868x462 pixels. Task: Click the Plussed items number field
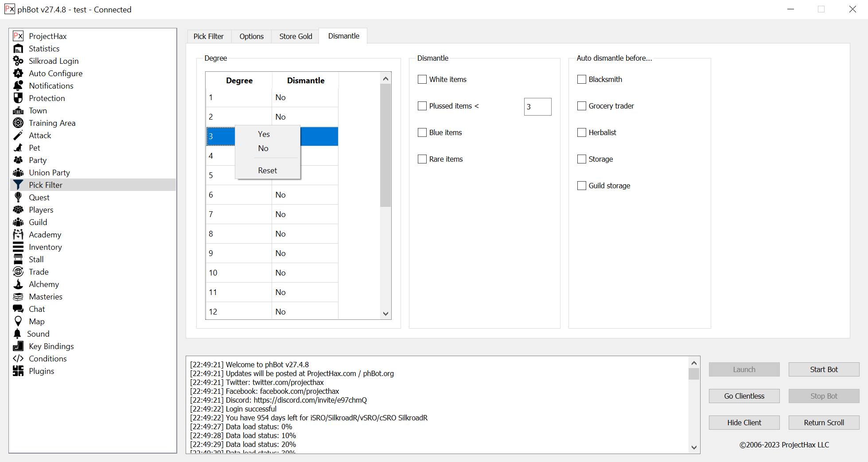coord(537,107)
